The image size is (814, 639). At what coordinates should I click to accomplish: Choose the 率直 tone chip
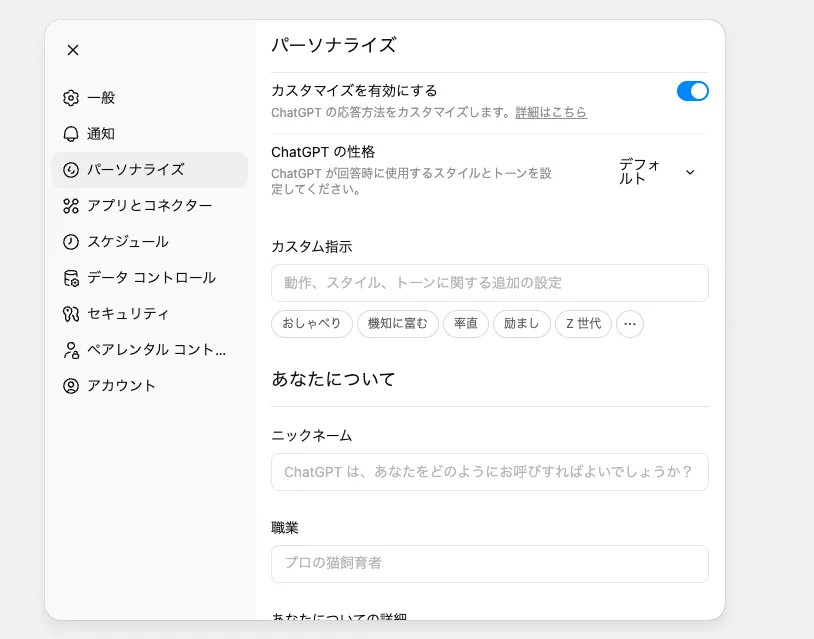466,324
